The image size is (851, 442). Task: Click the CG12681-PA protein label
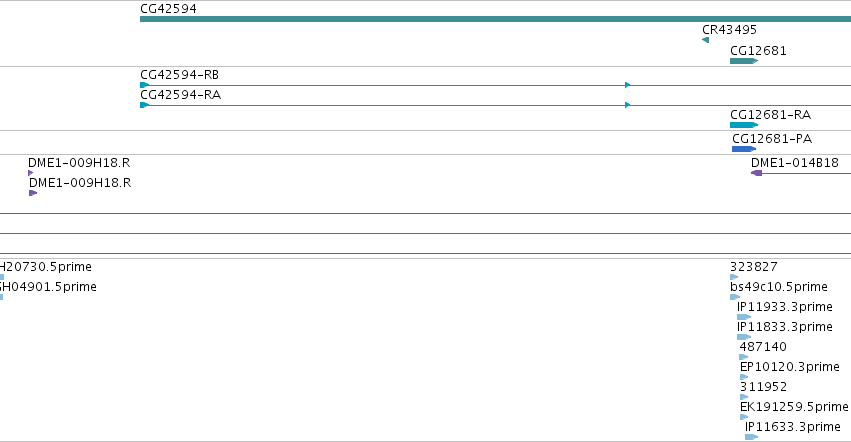[772, 138]
